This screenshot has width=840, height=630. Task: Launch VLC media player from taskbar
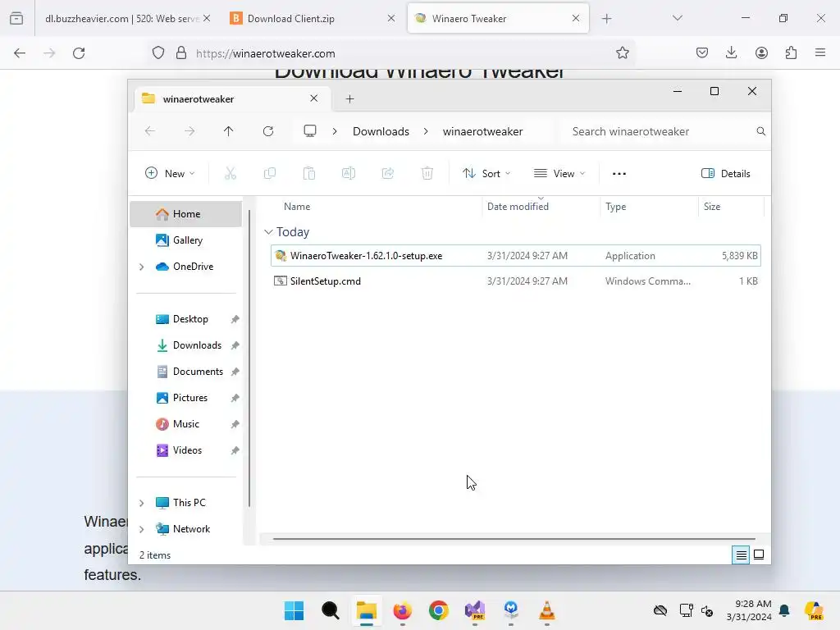(546, 610)
